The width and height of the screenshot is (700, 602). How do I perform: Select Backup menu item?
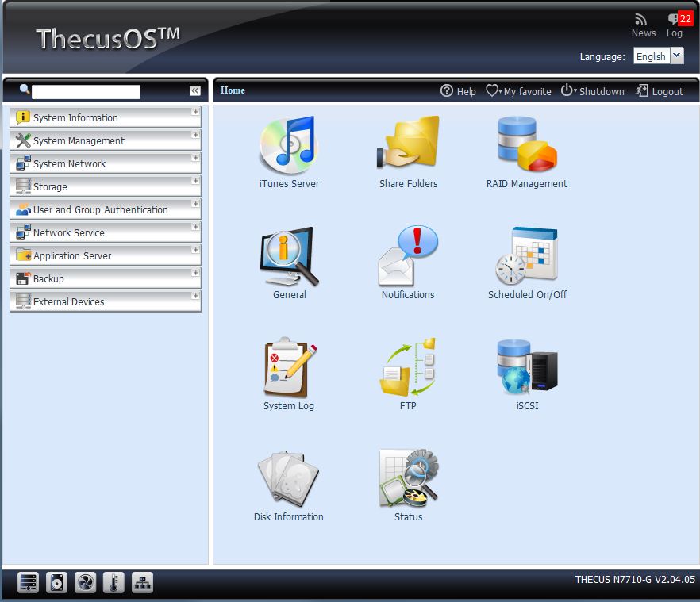106,279
